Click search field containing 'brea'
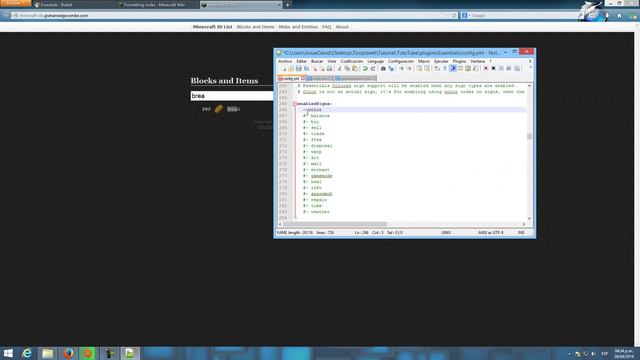Screen dimensions: 640x360 232,96
